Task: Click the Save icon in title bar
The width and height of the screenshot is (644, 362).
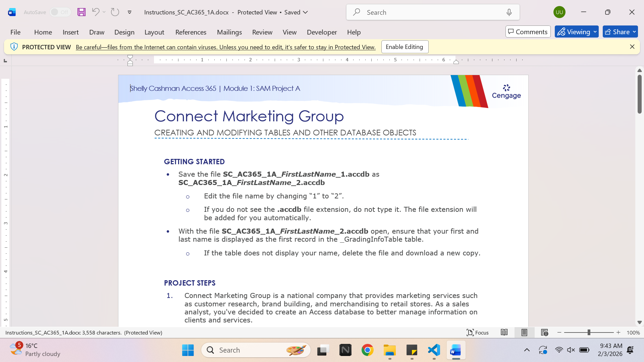Action: click(82, 12)
